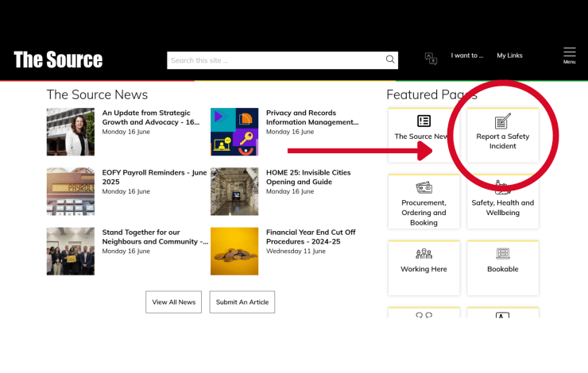Click the View All News button

tap(173, 302)
